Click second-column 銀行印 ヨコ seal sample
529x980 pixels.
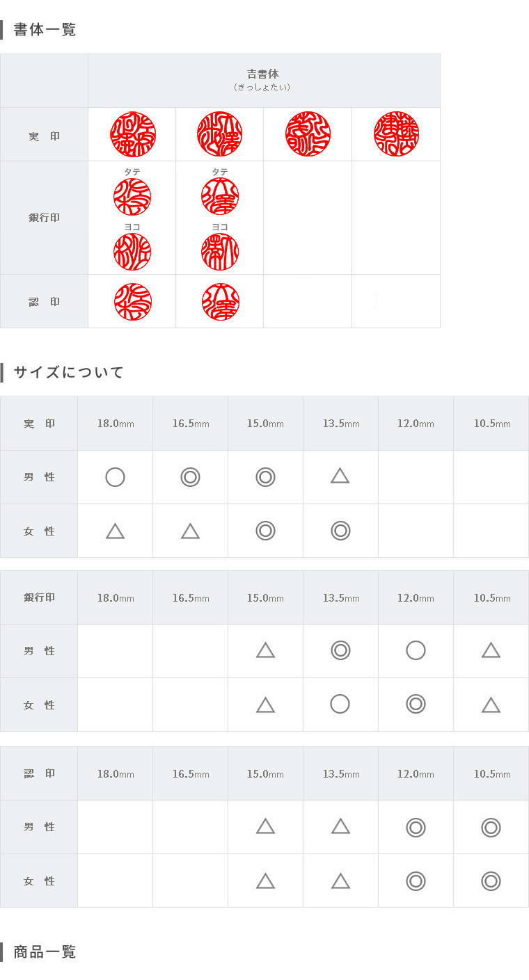pyautogui.click(x=220, y=252)
